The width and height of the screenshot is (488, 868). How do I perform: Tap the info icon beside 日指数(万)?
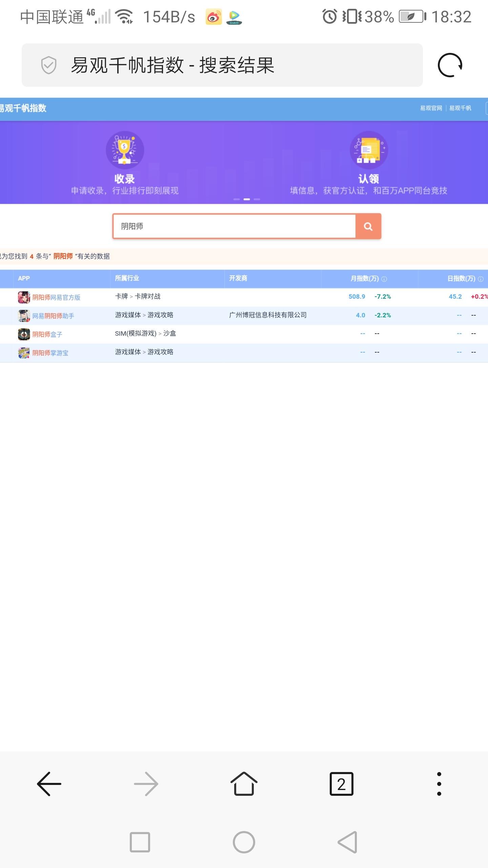click(481, 279)
